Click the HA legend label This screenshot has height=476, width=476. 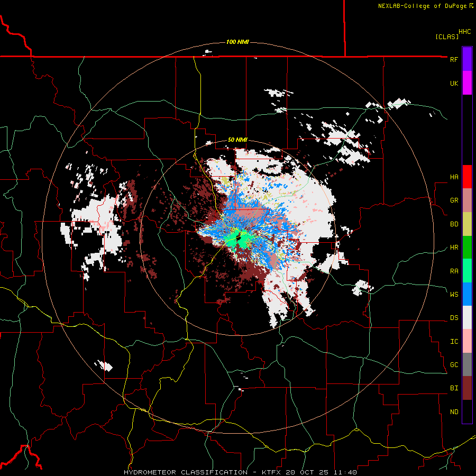(454, 177)
